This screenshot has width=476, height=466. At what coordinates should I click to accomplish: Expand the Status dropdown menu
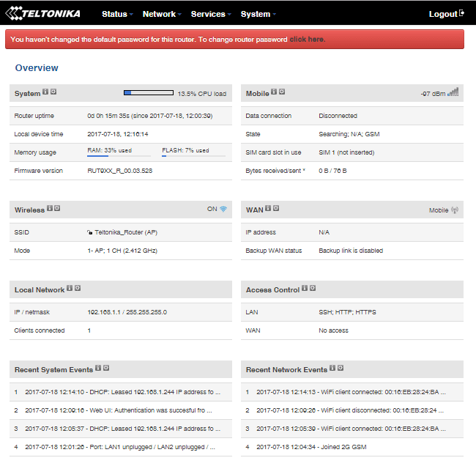pyautogui.click(x=117, y=14)
